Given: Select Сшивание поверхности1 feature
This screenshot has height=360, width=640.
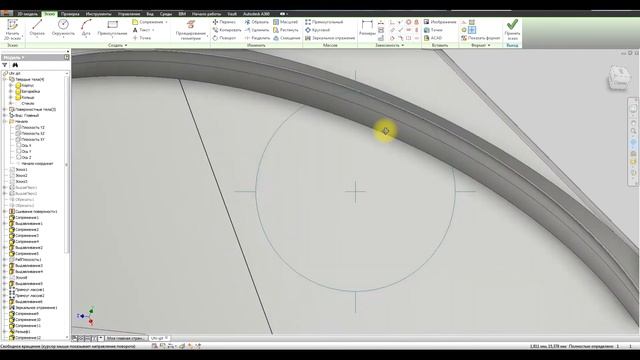Looking at the screenshot, I should coord(33,211).
